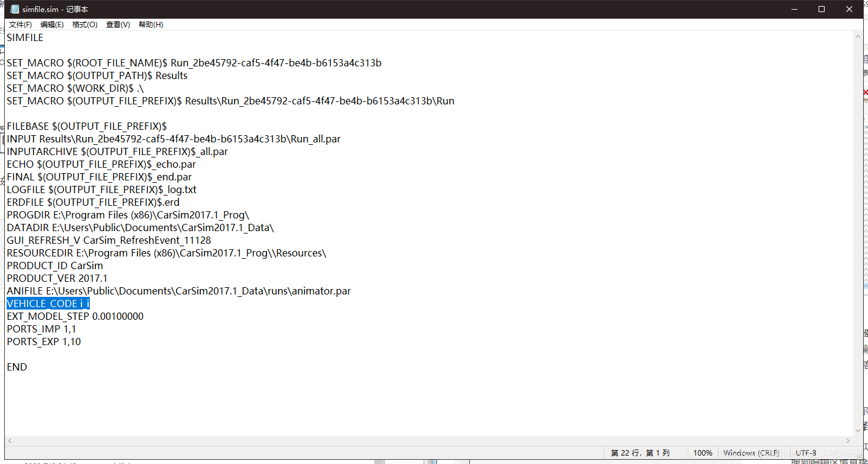Click the SET_MACRO $(WORK_DIR)$ line
Viewport: 868px width, 464px height.
75,88
